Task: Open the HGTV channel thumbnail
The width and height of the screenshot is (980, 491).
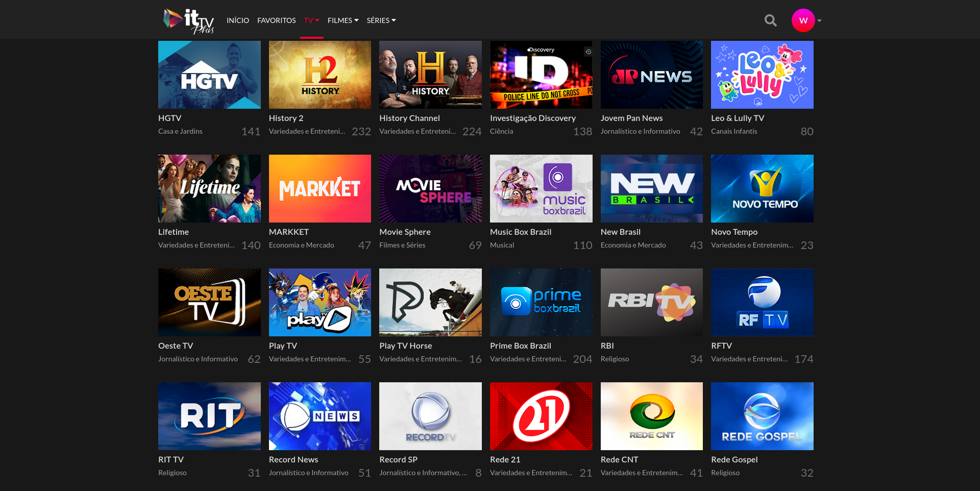Action: pyautogui.click(x=209, y=75)
